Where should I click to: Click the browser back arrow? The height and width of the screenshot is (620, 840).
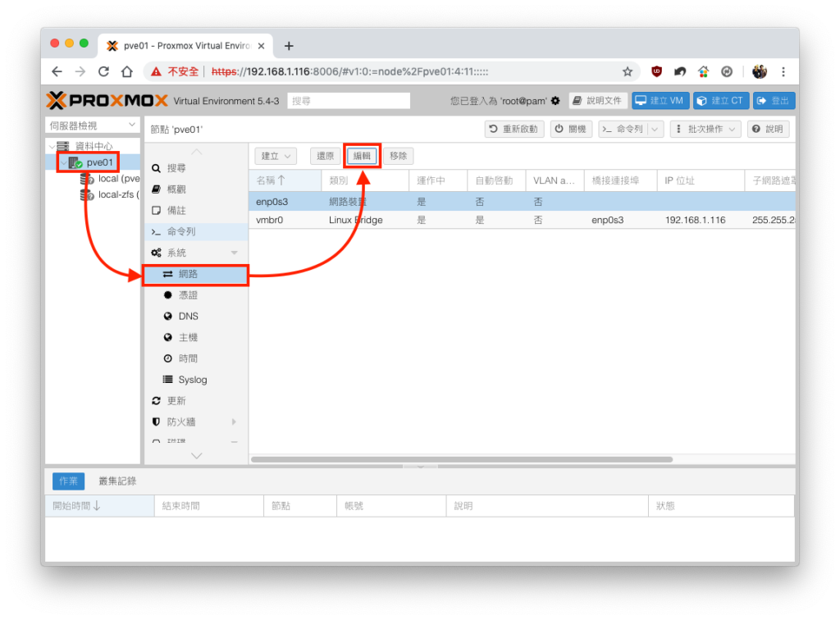[57, 71]
